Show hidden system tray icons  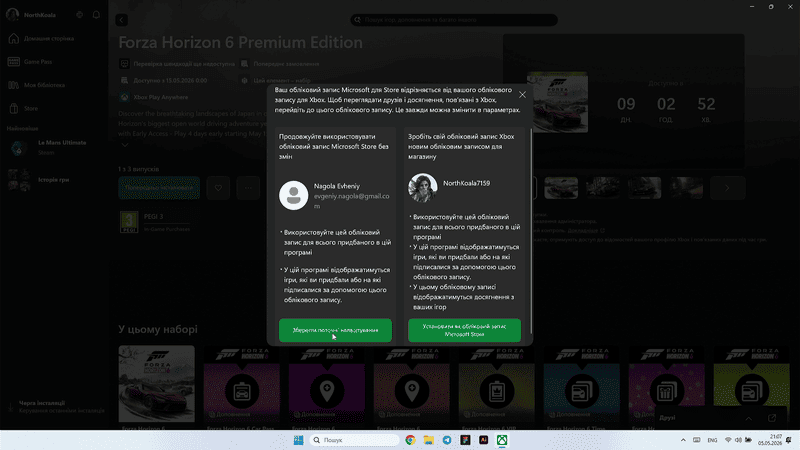click(x=683, y=440)
